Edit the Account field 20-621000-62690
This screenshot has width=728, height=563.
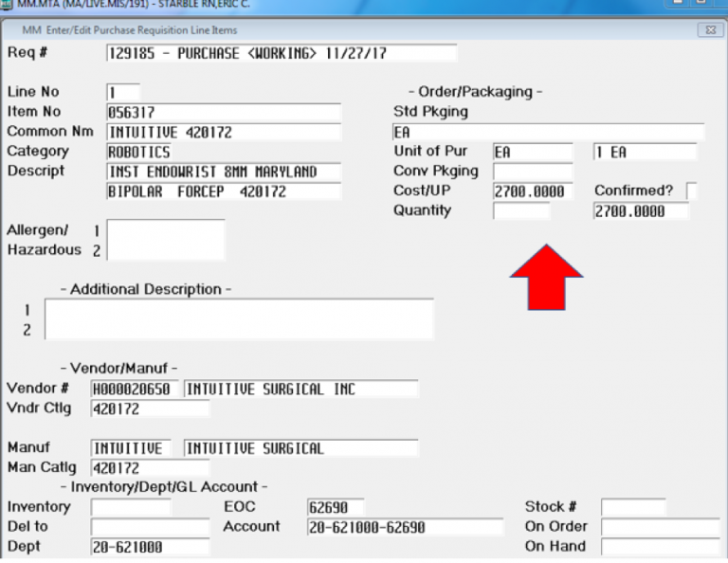405,527
